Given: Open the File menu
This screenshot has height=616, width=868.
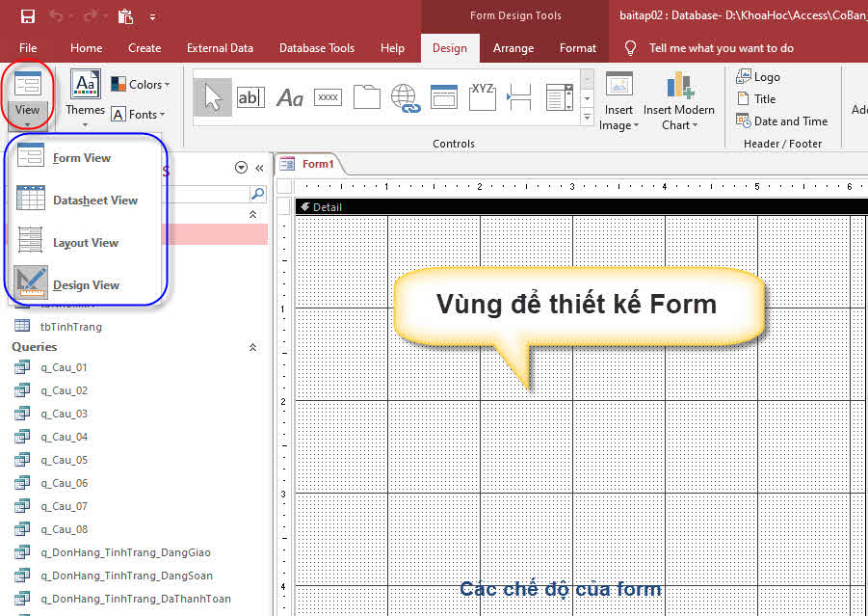Looking at the screenshot, I should 28,48.
